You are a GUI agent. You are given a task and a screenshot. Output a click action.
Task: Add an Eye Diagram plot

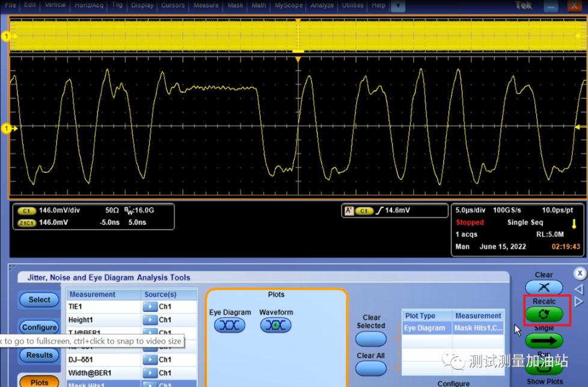[x=230, y=325]
